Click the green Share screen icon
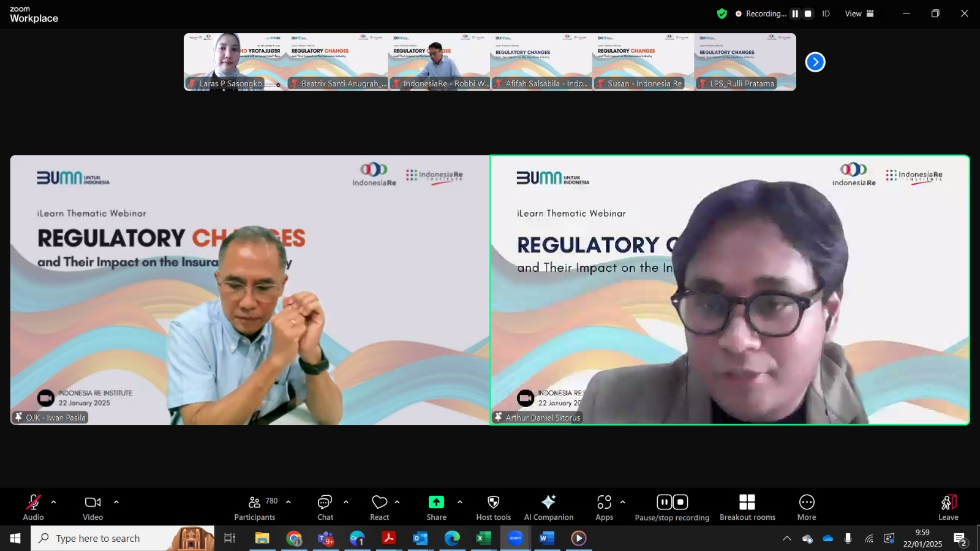The height and width of the screenshot is (551, 980). tap(436, 502)
